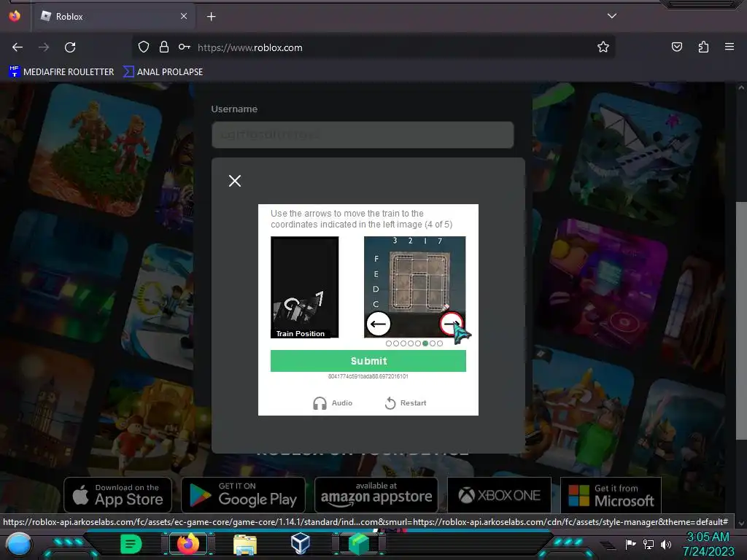Open the VirtualBox cube taskbar icon

[x=301, y=543]
